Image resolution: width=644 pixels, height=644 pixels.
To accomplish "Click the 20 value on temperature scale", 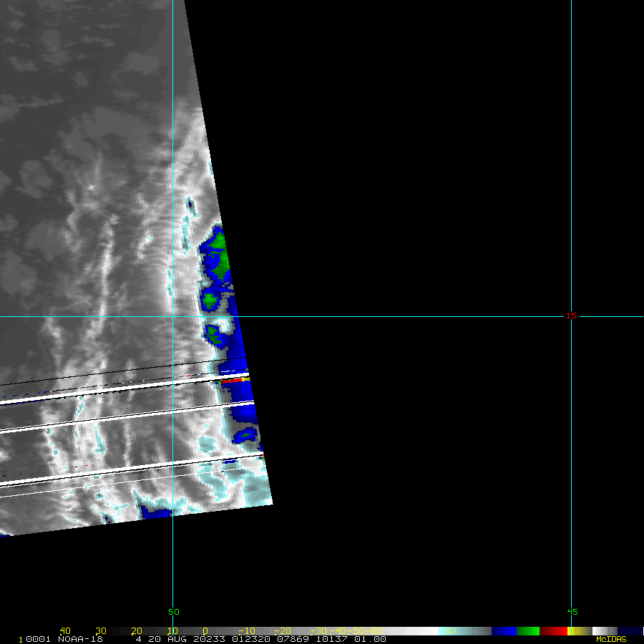I will click(136, 631).
